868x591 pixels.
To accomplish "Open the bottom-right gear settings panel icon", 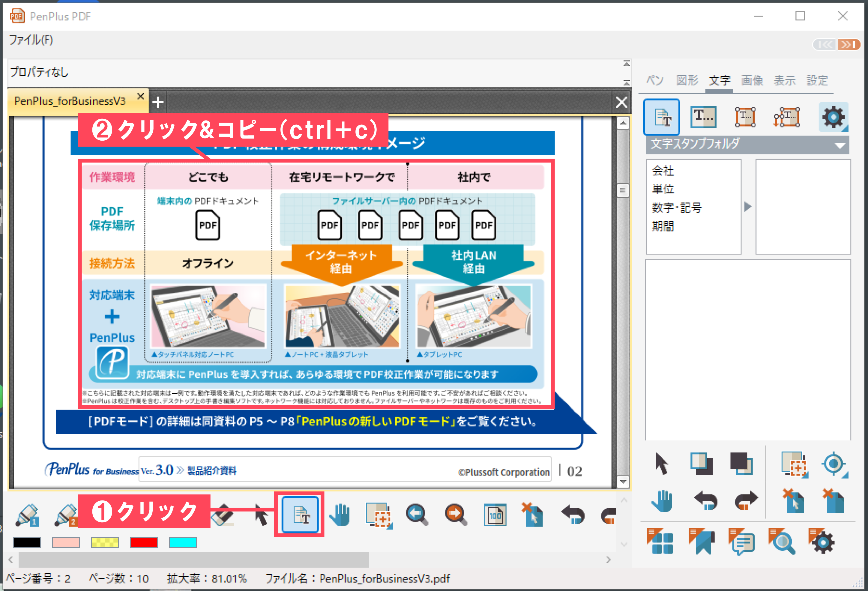I will (x=822, y=541).
